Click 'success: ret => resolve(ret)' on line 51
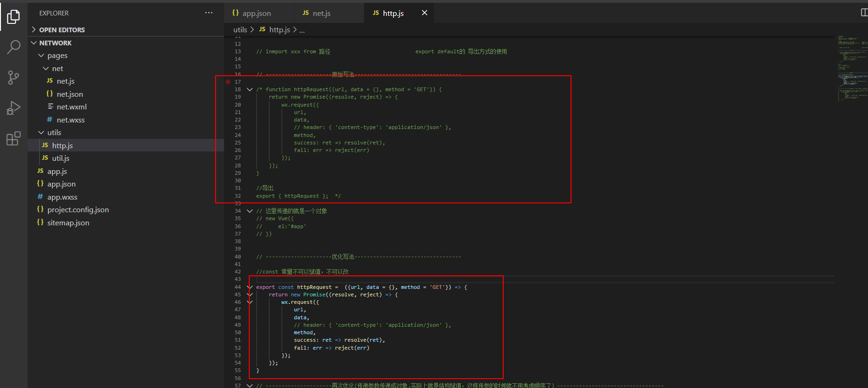The height and width of the screenshot is (388, 868). click(339, 340)
